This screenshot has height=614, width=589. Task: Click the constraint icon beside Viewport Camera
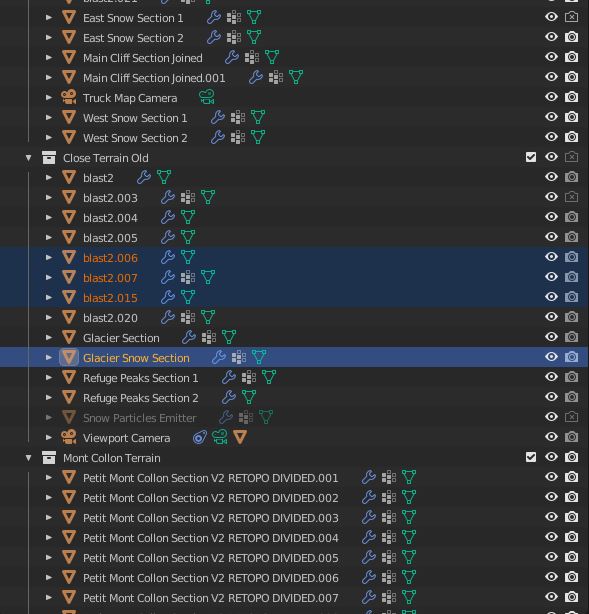(x=200, y=437)
